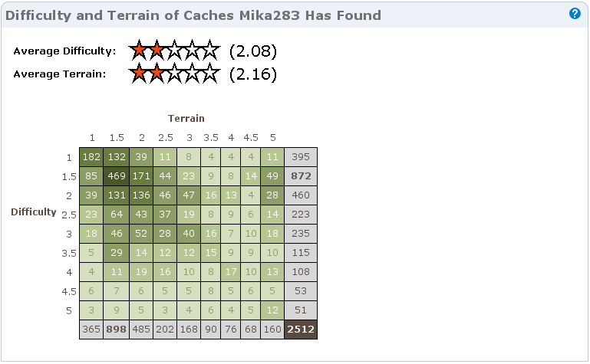Click the Difficulty axis label
Viewport: 590px width, 364px height.
pos(34,212)
